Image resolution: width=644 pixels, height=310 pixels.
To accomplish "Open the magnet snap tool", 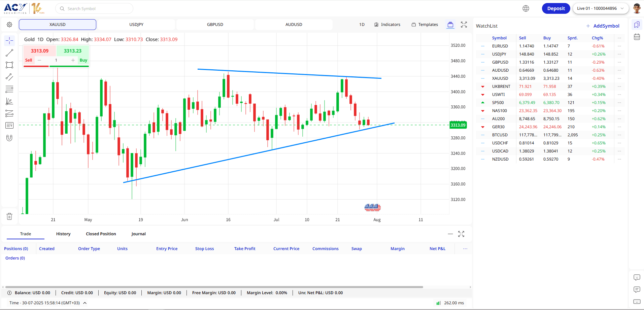I will (9, 138).
